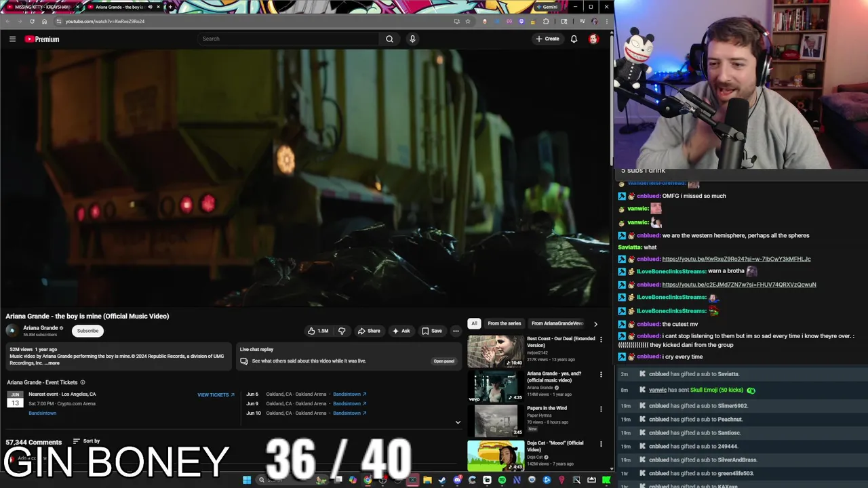Screen dimensions: 868x488
Task: Open cnblued's youtu.be/KwRxeZ9Ro24 chat link
Action: (736, 259)
